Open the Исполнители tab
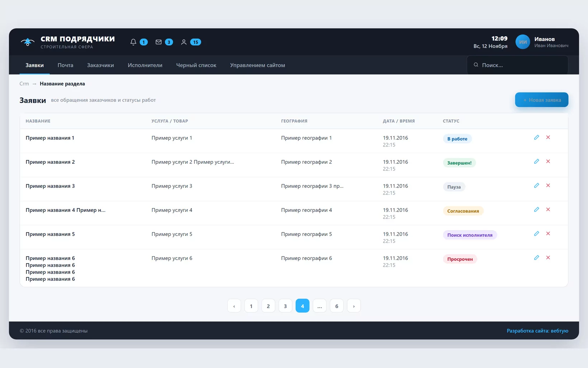 (x=145, y=65)
